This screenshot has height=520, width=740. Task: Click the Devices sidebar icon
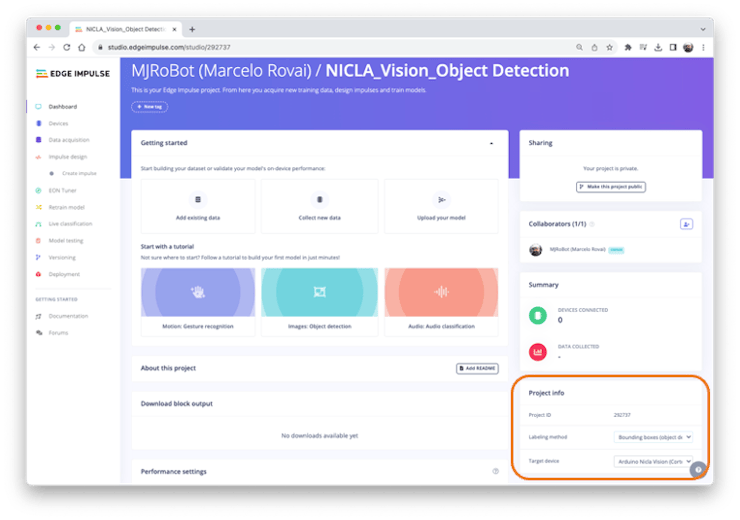pyautogui.click(x=38, y=124)
